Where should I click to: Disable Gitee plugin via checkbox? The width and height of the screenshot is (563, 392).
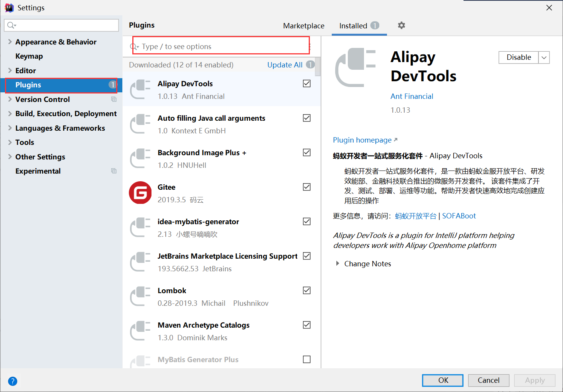coord(307,187)
